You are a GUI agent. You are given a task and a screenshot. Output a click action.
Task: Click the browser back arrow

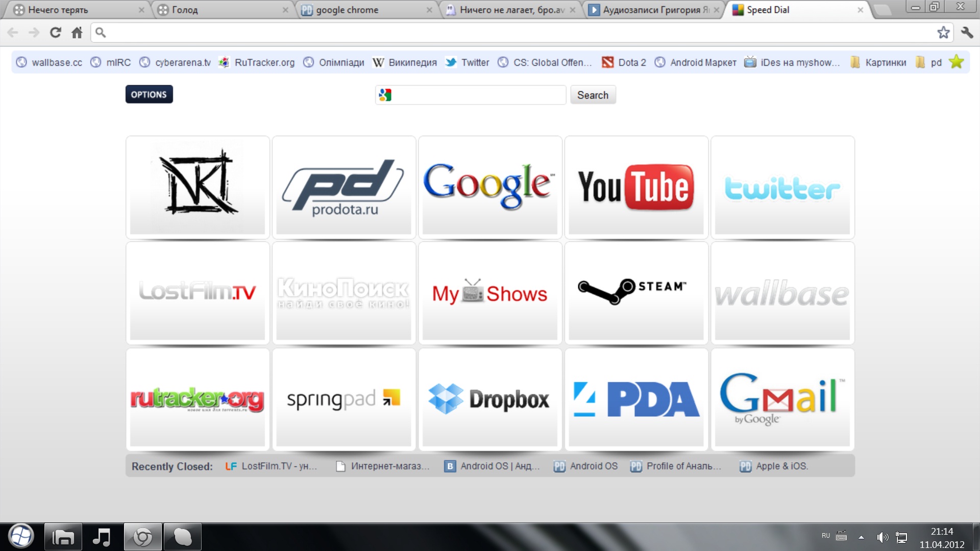coord(13,33)
